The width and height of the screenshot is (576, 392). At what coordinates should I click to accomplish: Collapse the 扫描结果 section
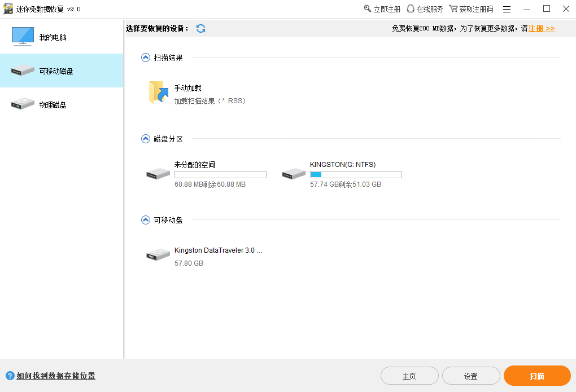pos(146,58)
